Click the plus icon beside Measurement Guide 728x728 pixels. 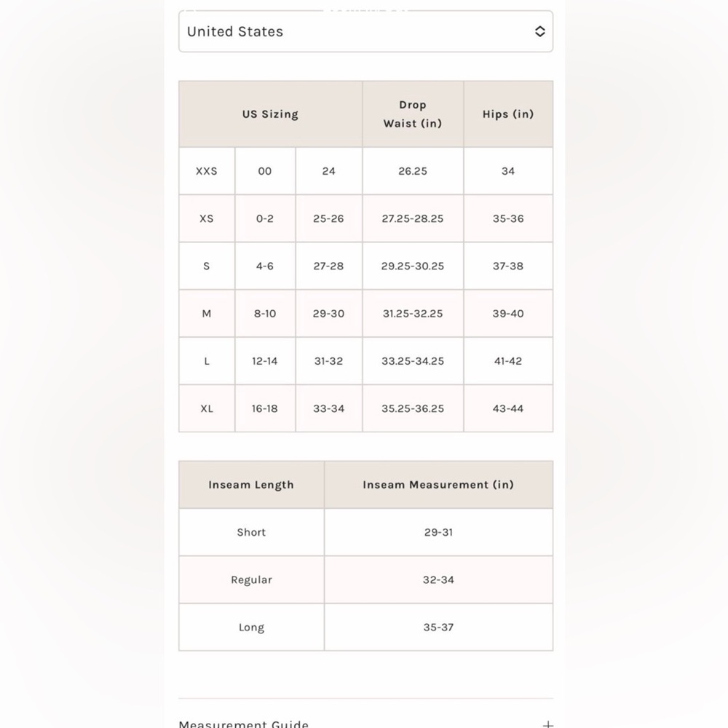tap(547, 724)
